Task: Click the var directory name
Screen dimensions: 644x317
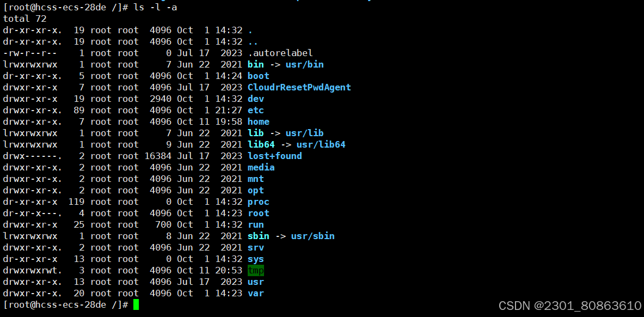Action: point(255,293)
